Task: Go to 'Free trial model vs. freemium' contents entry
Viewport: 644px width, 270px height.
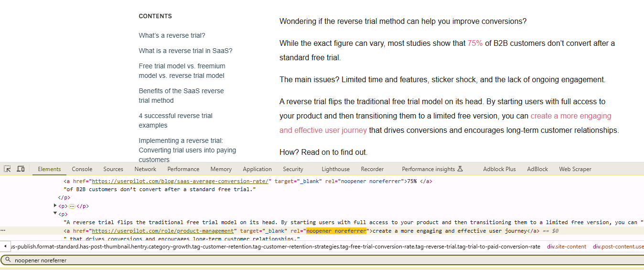Action: point(182,71)
